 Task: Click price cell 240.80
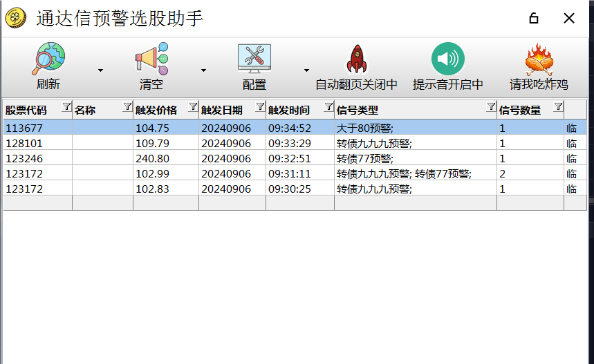(x=166, y=158)
